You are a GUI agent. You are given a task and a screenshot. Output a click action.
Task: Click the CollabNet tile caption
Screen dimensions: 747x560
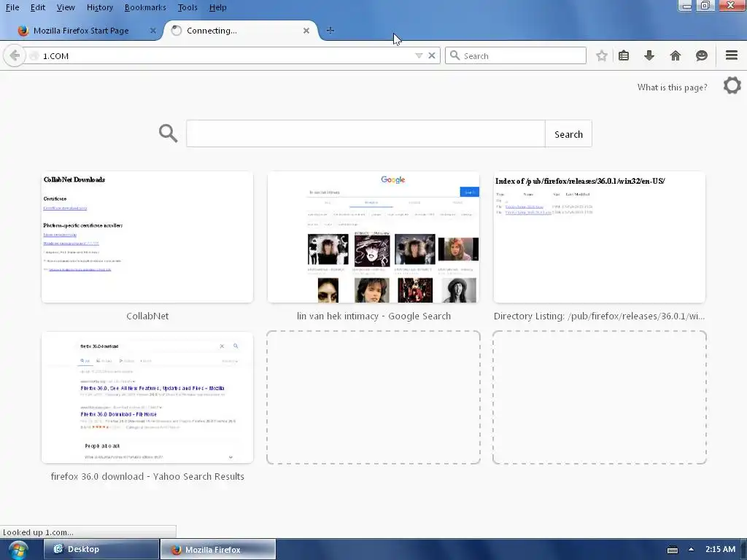[x=147, y=316]
